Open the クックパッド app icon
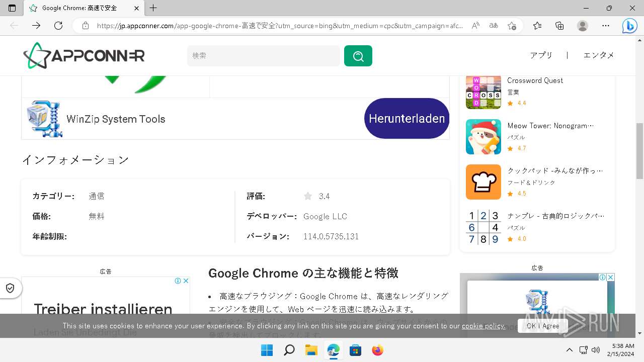This screenshot has height=362, width=644. tap(484, 182)
